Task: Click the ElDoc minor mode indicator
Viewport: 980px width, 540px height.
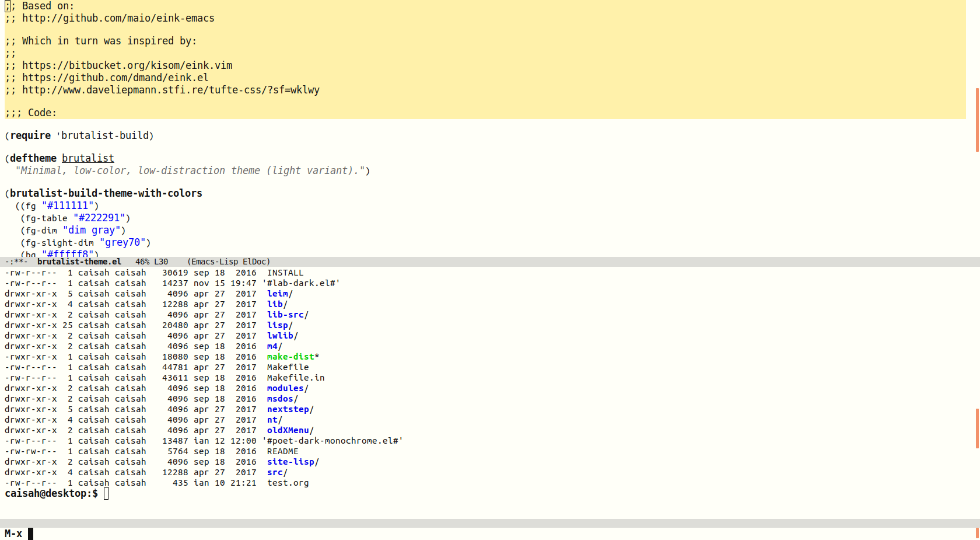Action: [256, 262]
